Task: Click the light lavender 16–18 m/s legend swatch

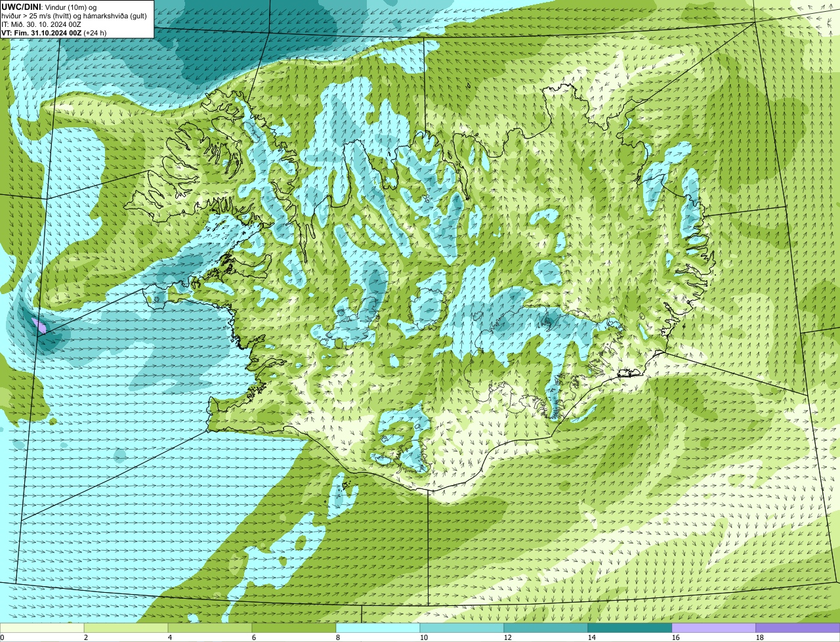Action: tap(714, 628)
